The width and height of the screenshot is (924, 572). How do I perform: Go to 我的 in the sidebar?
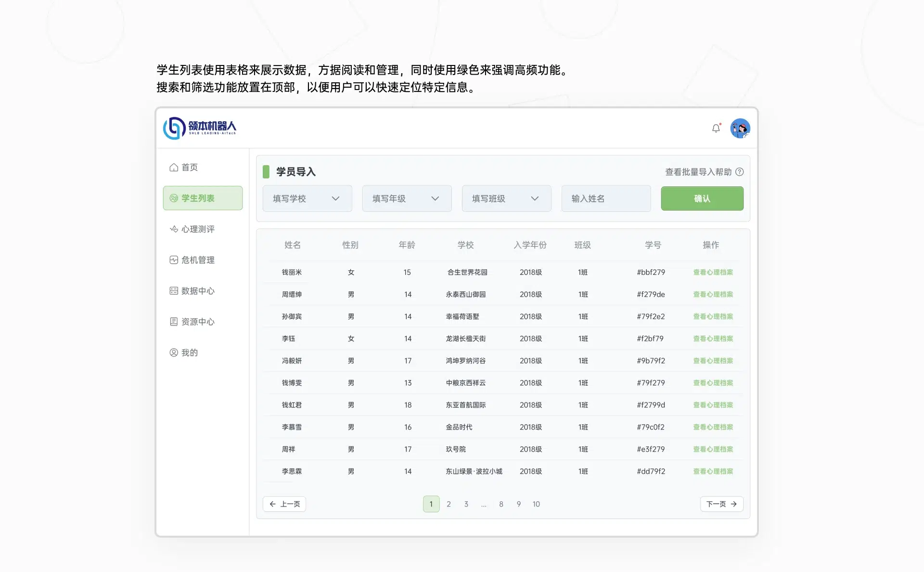[x=189, y=352]
